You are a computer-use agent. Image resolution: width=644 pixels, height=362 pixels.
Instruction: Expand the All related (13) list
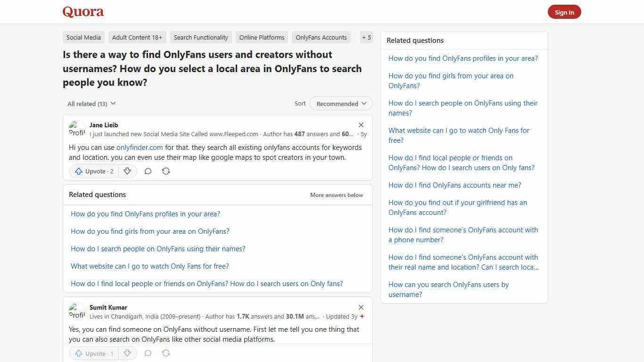(x=91, y=103)
